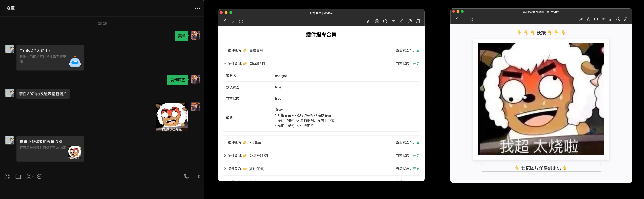Go back in WeChat表情原图下载 window
644x199 pixels.
coord(457,19)
